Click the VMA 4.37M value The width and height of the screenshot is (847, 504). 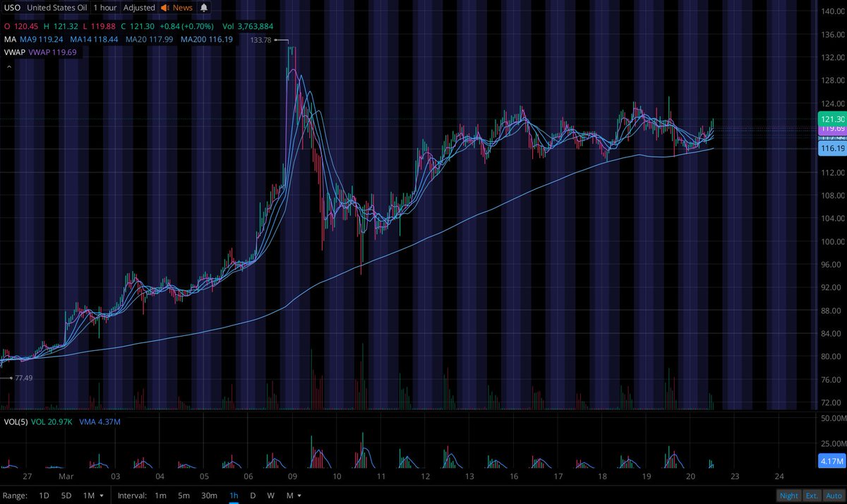(99, 421)
